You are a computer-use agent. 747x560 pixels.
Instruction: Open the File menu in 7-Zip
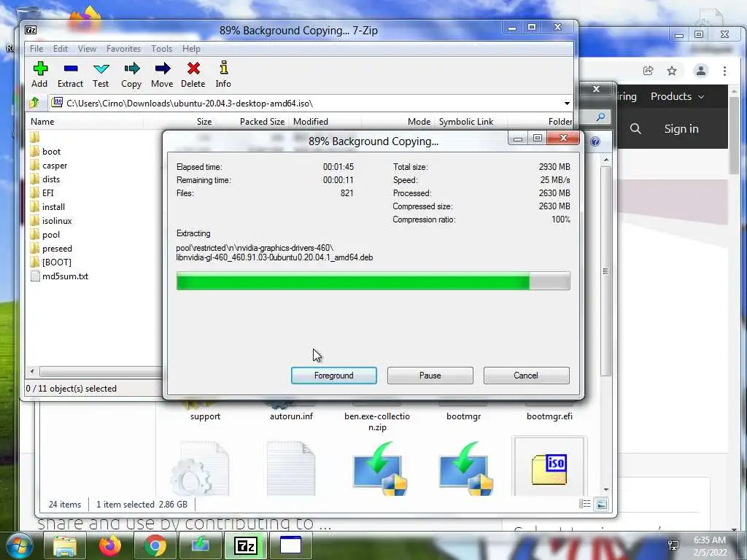36,49
